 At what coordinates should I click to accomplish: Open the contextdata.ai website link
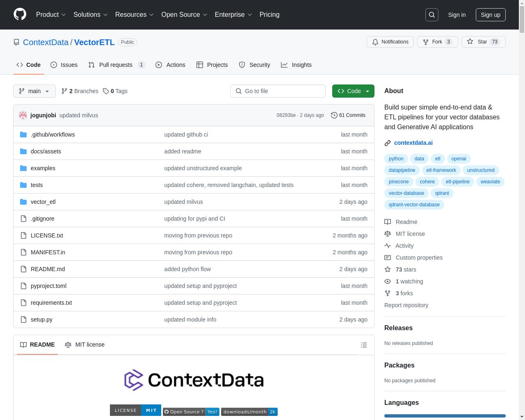point(413,143)
